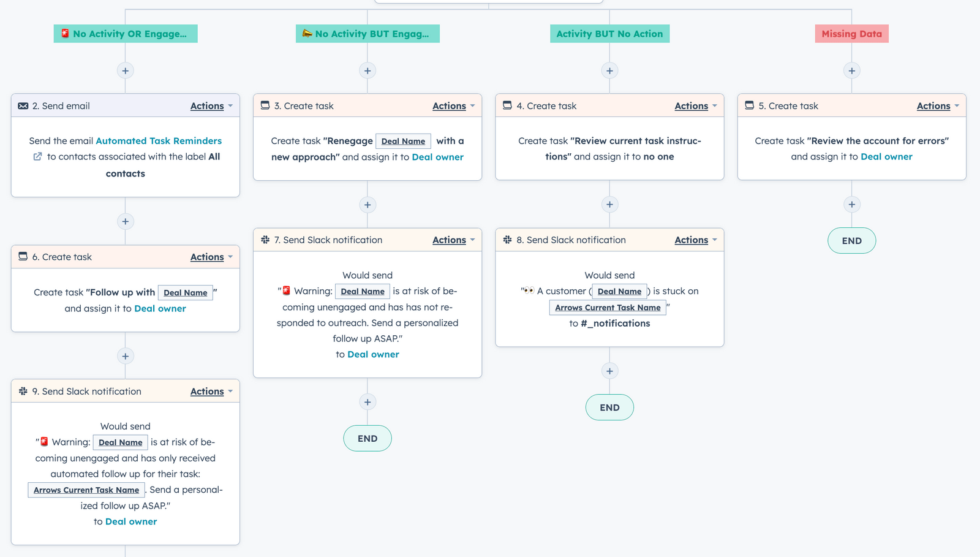Click external link icon beside Automated Task Reminders

(37, 157)
